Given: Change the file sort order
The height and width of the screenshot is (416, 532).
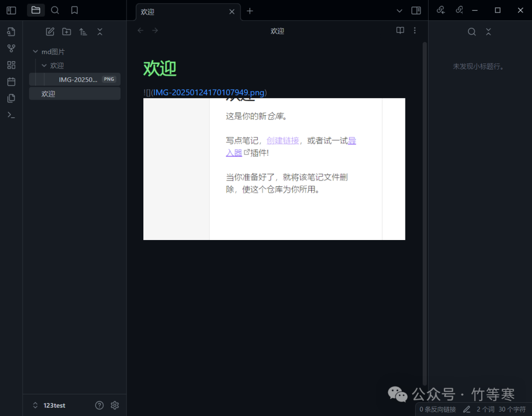Looking at the screenshot, I should click(x=83, y=31).
